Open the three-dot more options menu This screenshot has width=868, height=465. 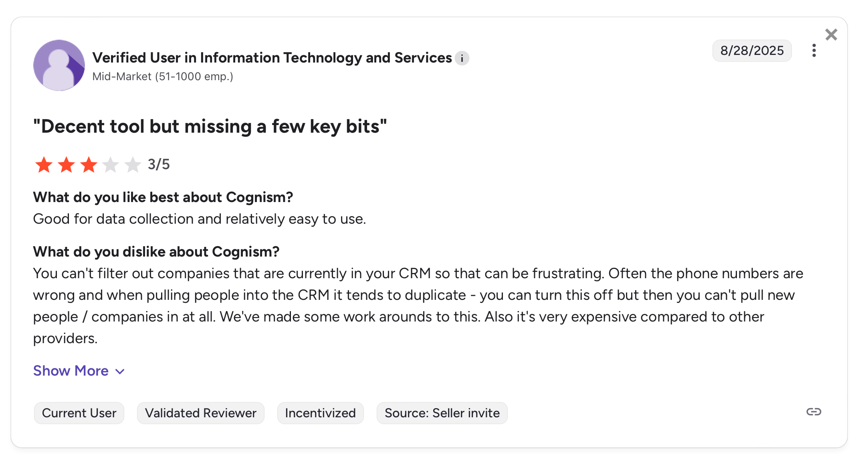click(x=814, y=51)
